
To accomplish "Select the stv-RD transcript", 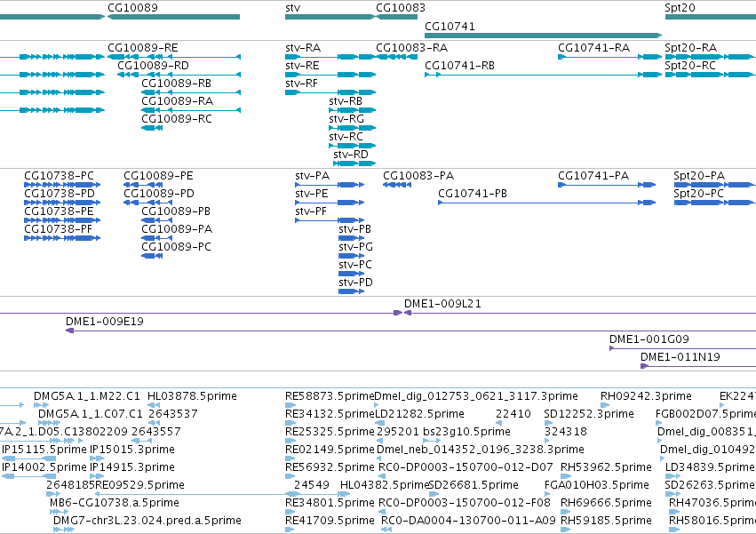I will click(354, 163).
